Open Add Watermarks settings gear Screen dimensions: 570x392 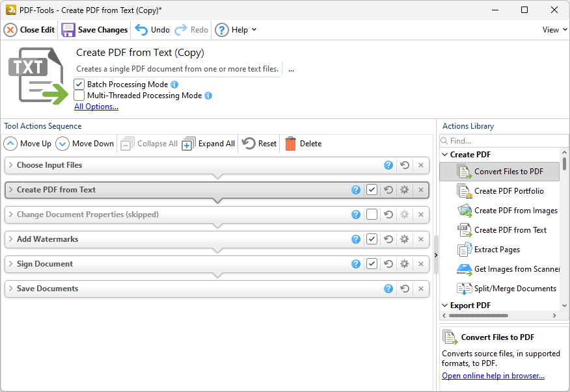pyautogui.click(x=405, y=239)
